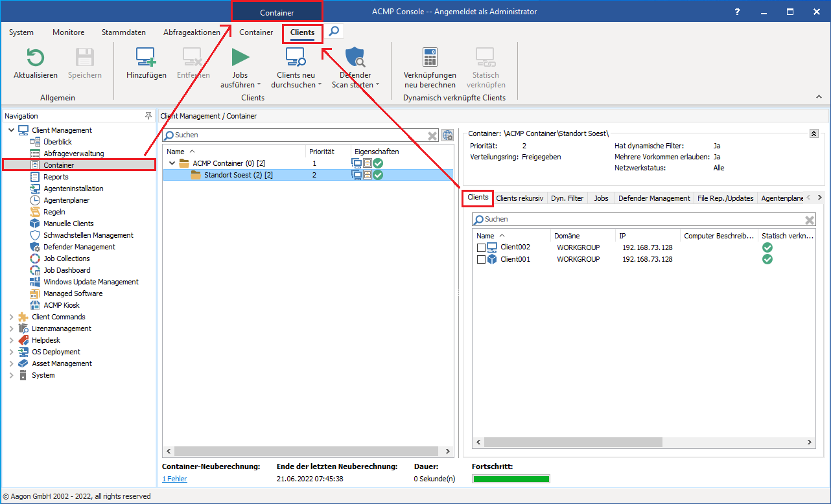This screenshot has width=831, height=504.
Task: Click the help question mark icon
Action: tap(737, 12)
